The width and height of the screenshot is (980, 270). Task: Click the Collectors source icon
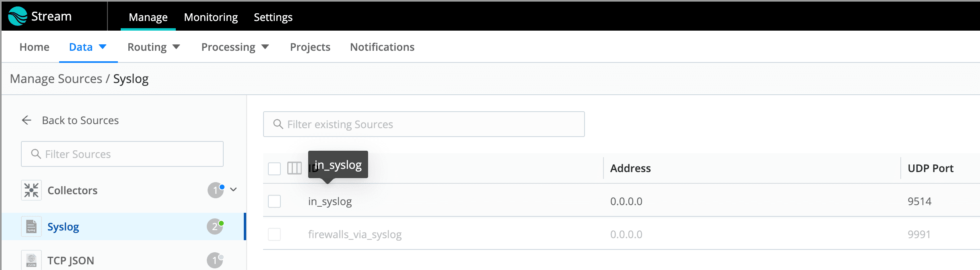[31, 190]
